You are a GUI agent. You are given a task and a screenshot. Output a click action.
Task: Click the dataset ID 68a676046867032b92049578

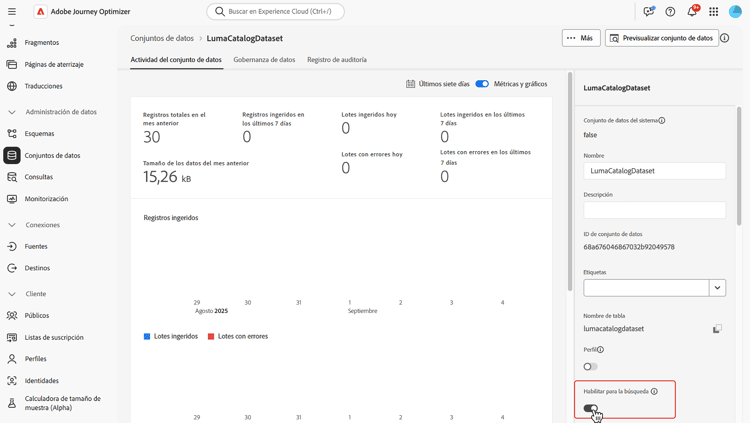pyautogui.click(x=629, y=247)
